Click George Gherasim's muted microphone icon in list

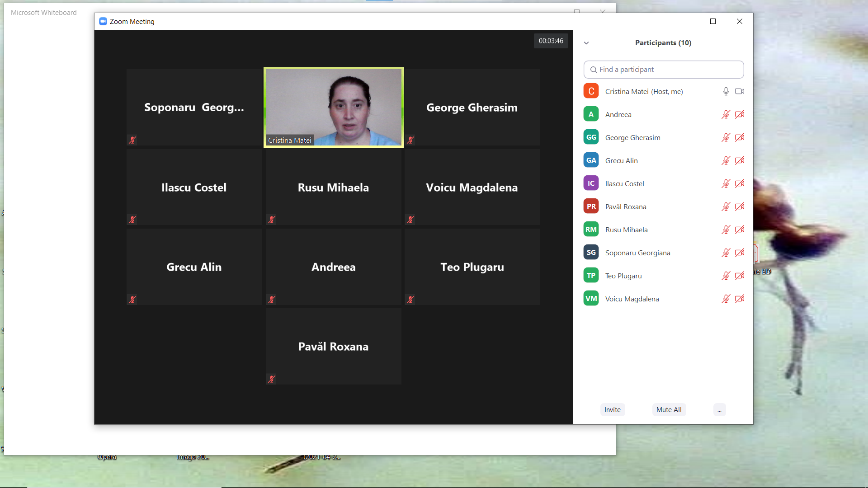[726, 137]
